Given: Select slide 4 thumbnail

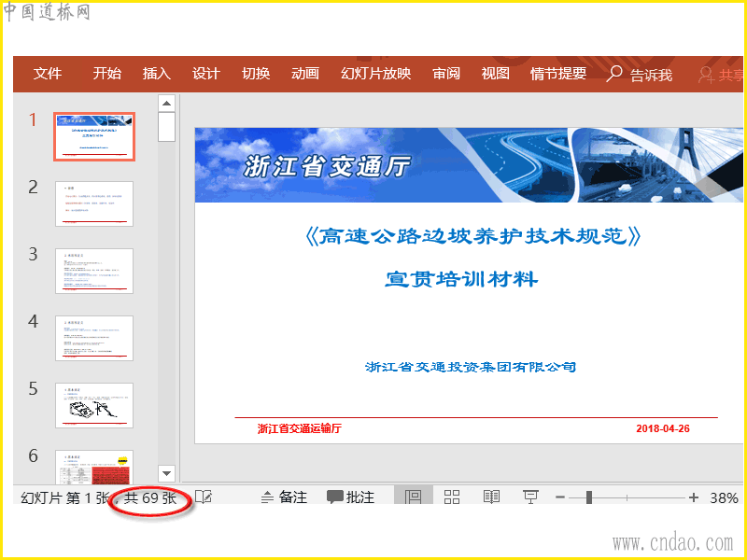Looking at the screenshot, I should 94,338.
